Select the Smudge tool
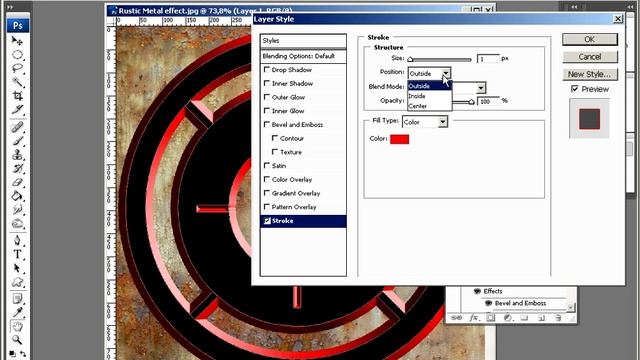Viewport: 640px width, 360px height. tap(17, 210)
